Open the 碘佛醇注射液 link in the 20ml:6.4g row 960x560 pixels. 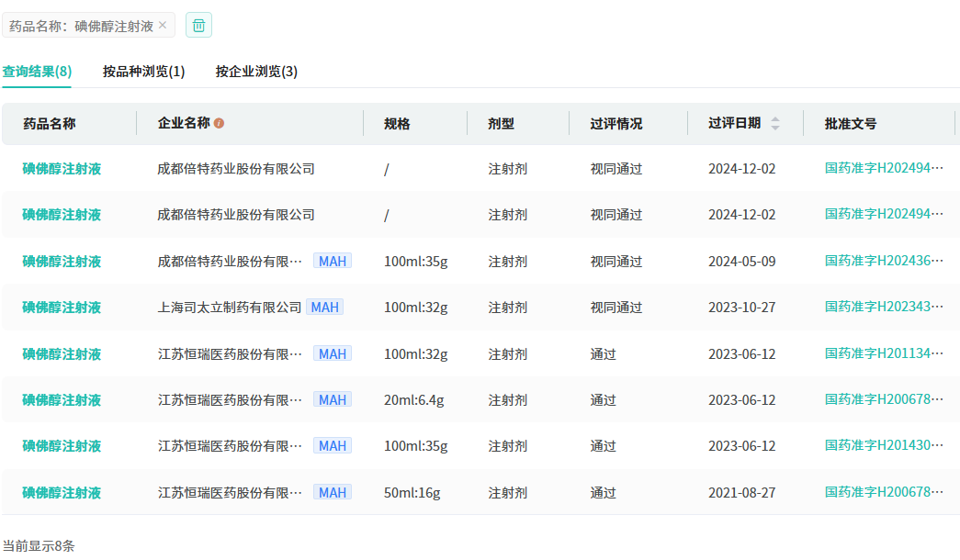62,400
